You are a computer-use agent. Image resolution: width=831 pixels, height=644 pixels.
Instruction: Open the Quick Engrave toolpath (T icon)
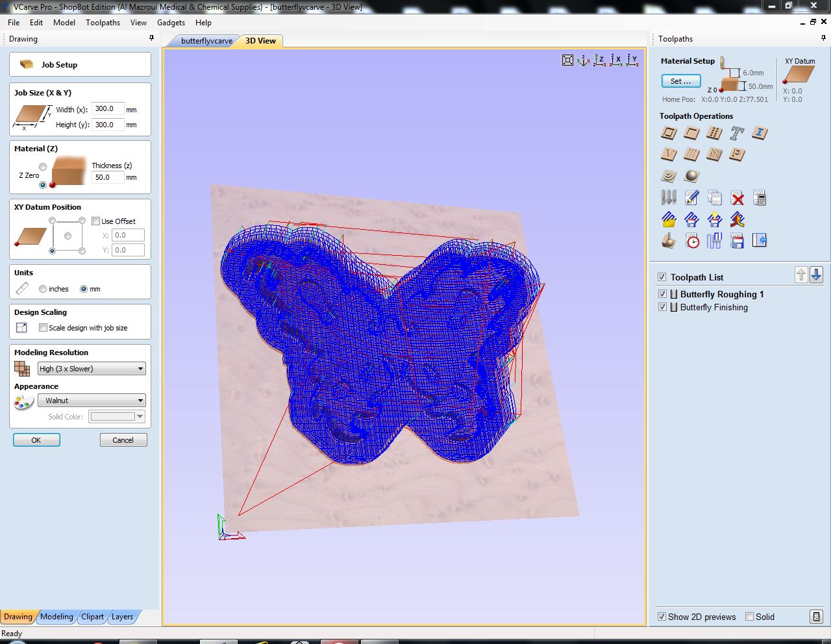pos(737,133)
